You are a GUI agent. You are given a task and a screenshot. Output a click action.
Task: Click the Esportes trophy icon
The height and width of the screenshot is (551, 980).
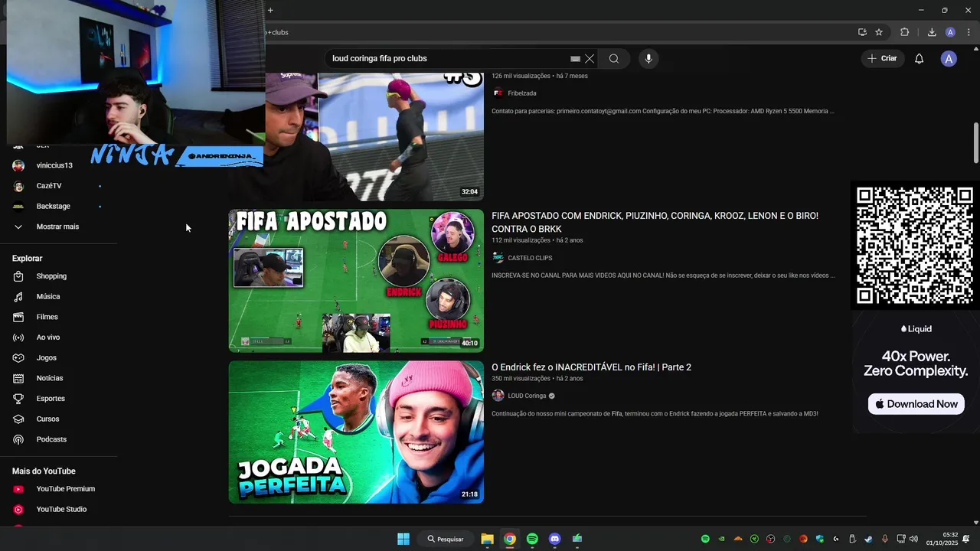tap(18, 399)
